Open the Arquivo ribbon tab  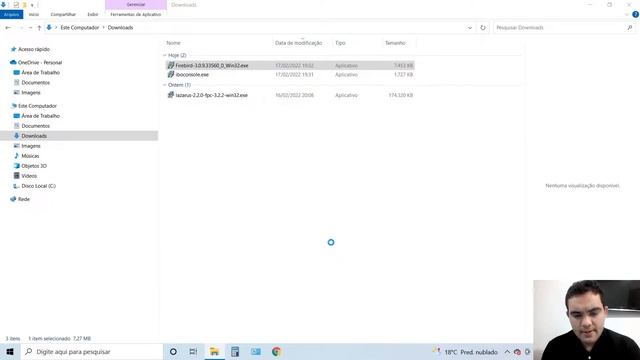[x=11, y=14]
